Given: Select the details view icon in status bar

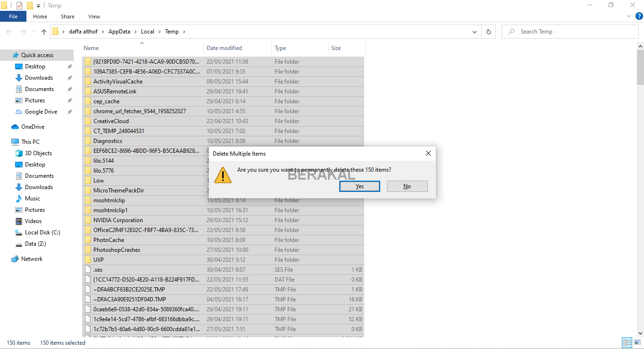Looking at the screenshot, I should [627, 342].
